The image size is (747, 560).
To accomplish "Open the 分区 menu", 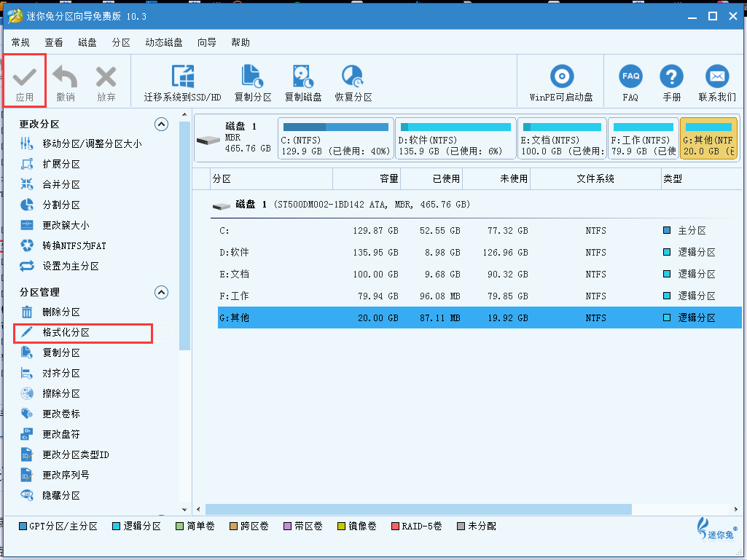I will tap(121, 42).
